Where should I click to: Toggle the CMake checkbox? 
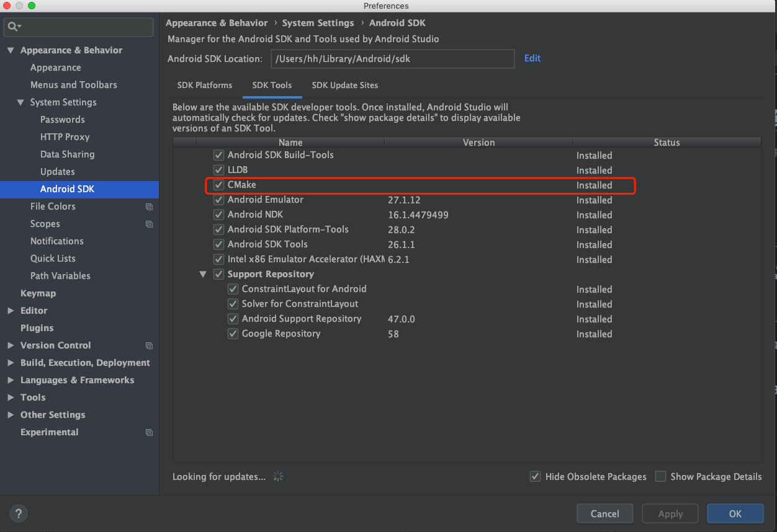(x=218, y=185)
